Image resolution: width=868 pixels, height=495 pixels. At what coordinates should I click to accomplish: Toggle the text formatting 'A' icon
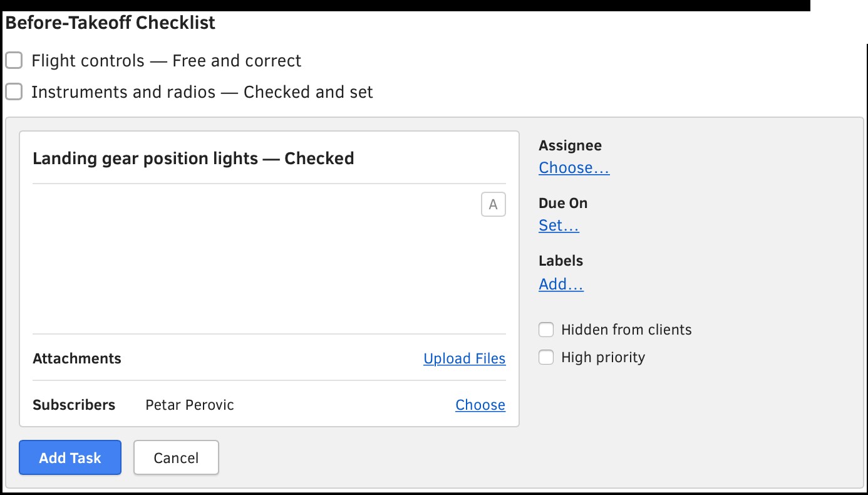[493, 205]
